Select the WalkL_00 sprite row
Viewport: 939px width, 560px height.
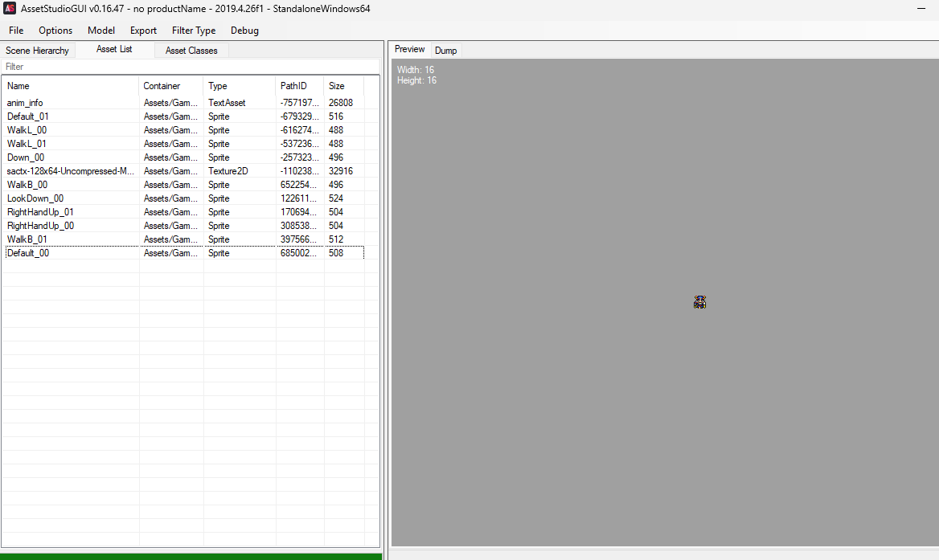[184, 130]
